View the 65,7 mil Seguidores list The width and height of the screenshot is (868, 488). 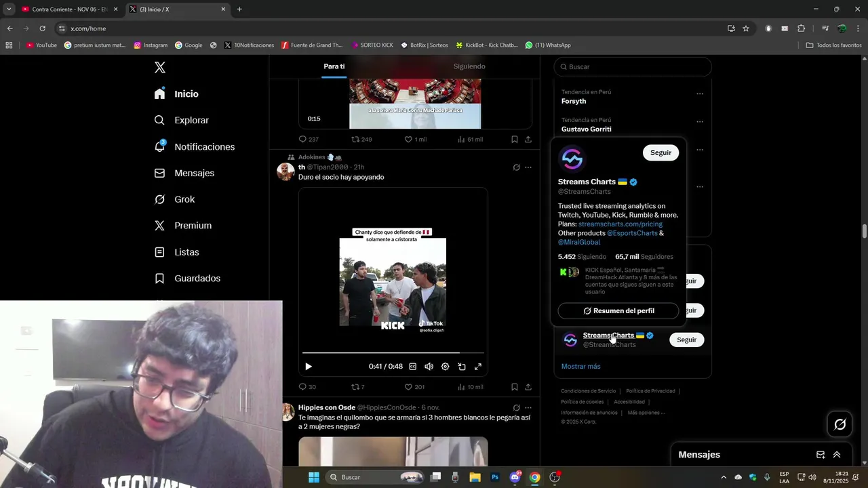click(644, 257)
